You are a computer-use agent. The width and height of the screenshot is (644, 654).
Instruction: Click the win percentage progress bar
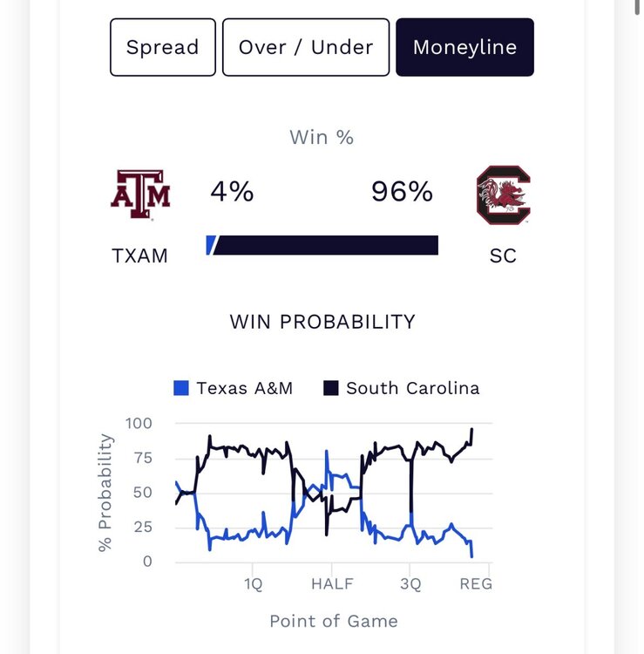coord(324,245)
